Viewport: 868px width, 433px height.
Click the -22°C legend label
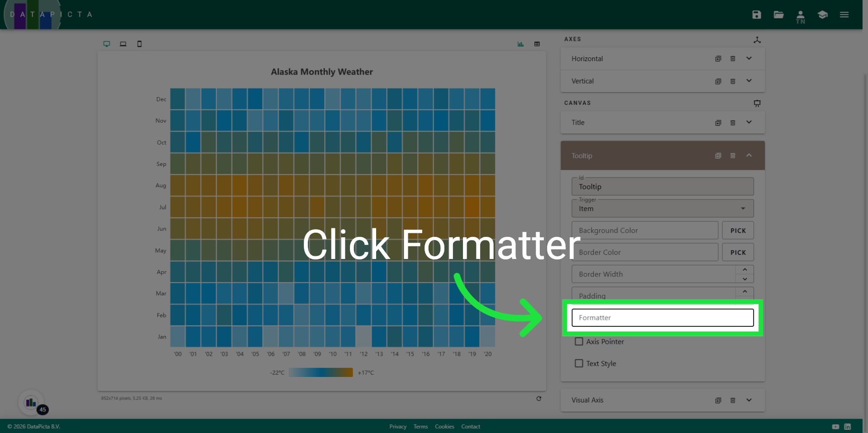(x=277, y=373)
